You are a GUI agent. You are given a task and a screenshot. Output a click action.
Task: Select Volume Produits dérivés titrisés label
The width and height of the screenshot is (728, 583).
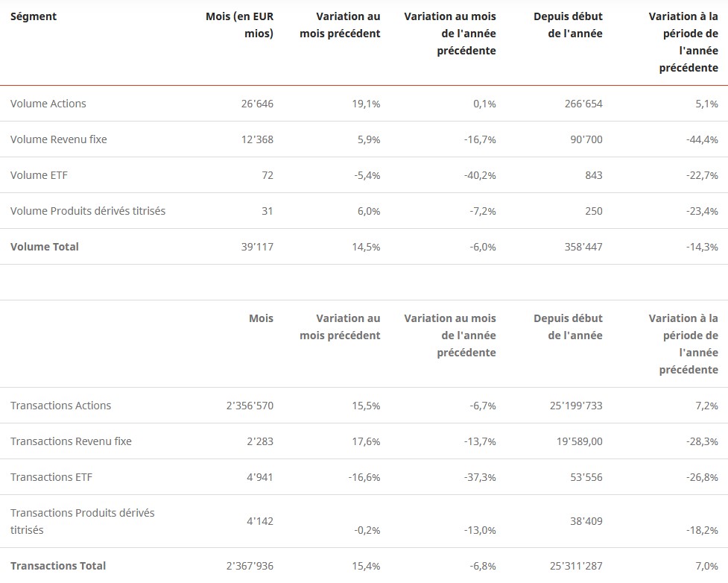(88, 211)
